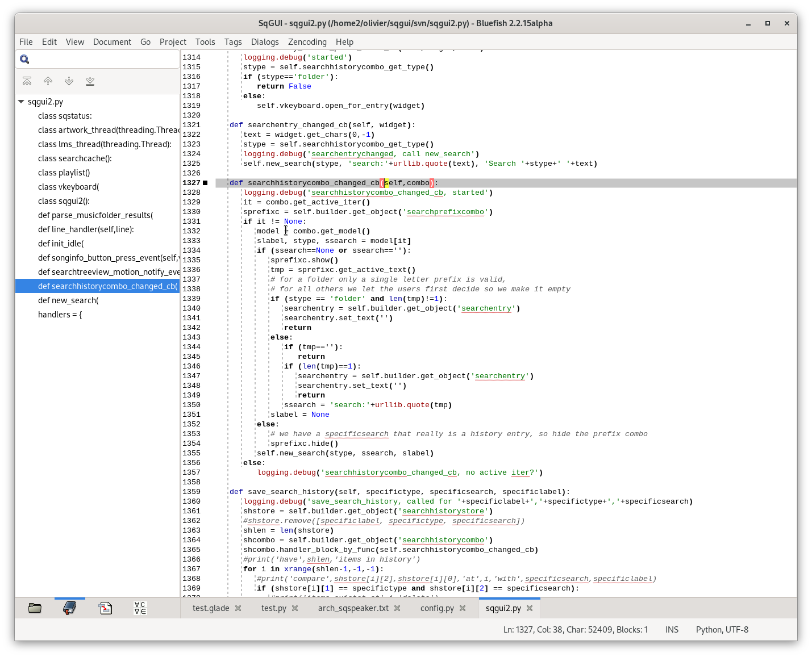Jump to first bookmark arrow icon
The height and width of the screenshot is (657, 812).
click(27, 81)
